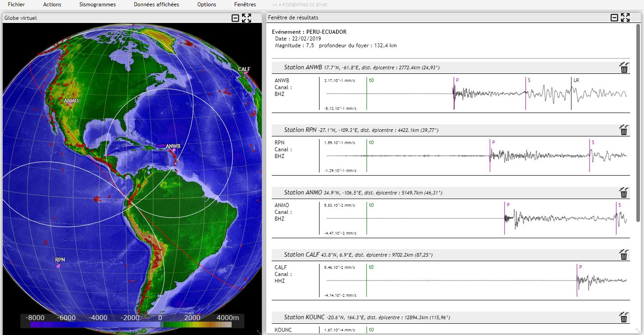Select CALF station marker on globe
644x335 pixels.
[246, 73]
